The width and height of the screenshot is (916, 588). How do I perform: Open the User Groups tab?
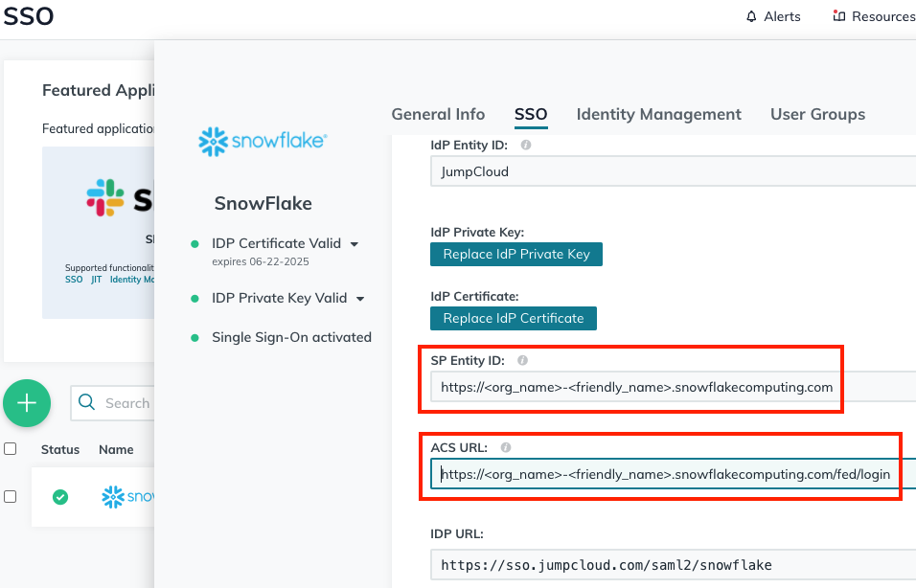817,114
